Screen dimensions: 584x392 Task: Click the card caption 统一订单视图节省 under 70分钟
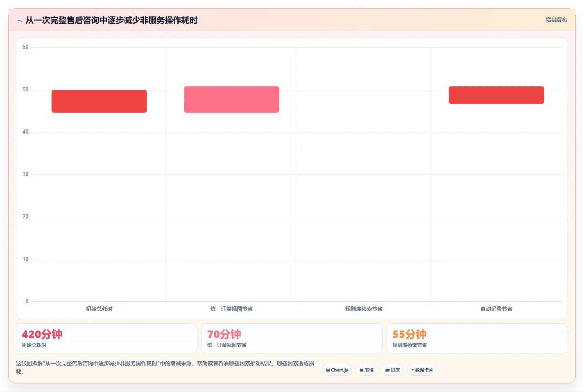[x=227, y=345]
